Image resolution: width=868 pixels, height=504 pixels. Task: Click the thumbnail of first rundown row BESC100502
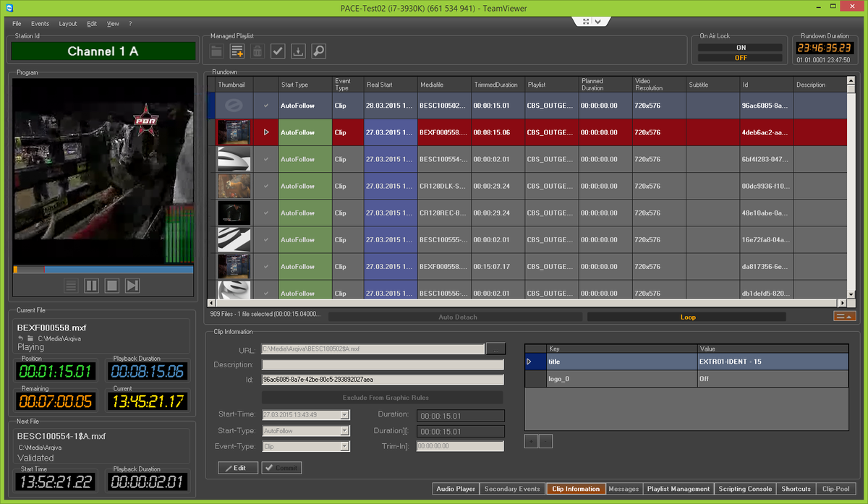234,106
